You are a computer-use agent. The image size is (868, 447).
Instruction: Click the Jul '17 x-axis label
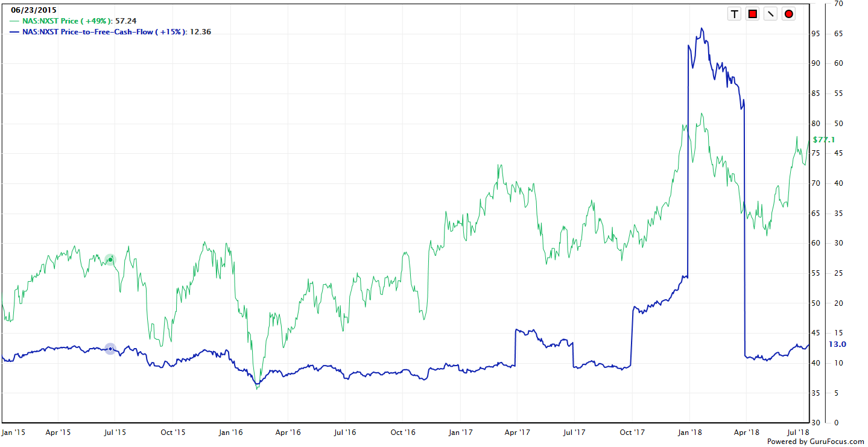[x=574, y=432]
